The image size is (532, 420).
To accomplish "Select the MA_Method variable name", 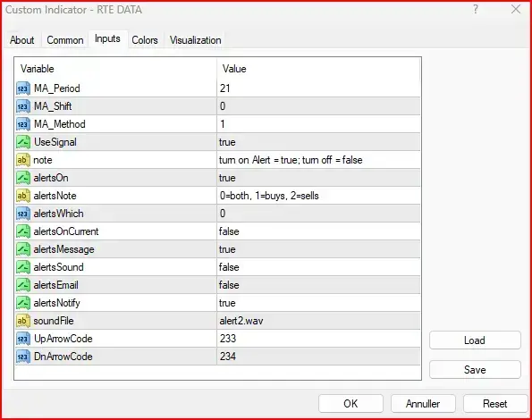I will click(x=59, y=124).
